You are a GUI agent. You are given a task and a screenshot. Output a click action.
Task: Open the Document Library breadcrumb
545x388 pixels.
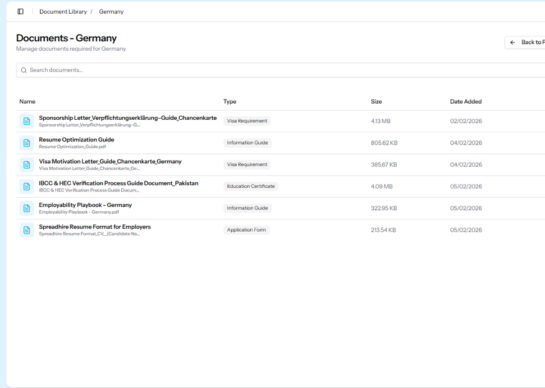click(x=63, y=12)
